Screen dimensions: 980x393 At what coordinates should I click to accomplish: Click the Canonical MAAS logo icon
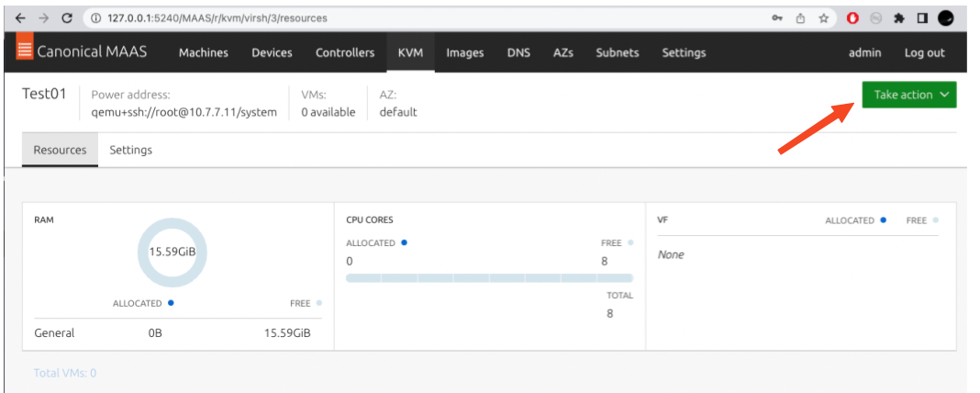[x=24, y=52]
